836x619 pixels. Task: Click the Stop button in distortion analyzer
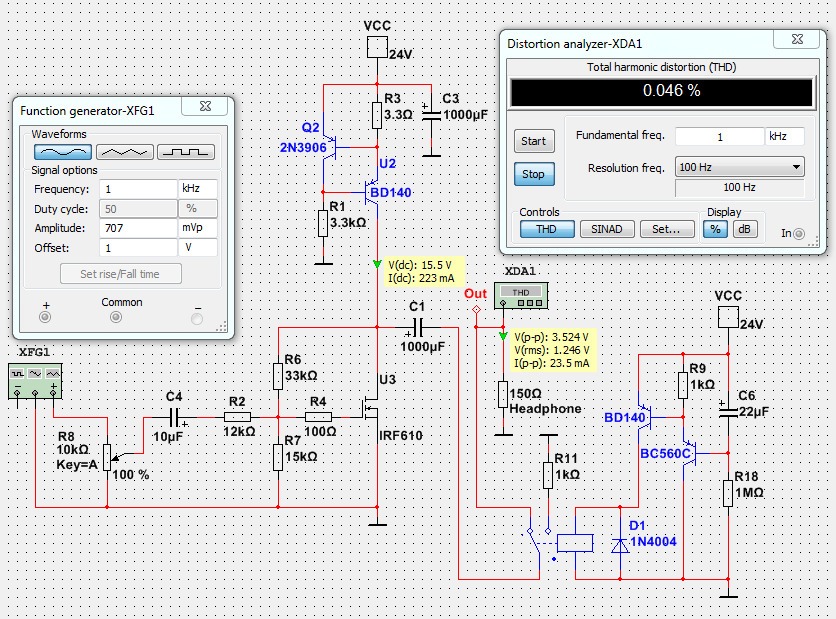click(x=534, y=174)
